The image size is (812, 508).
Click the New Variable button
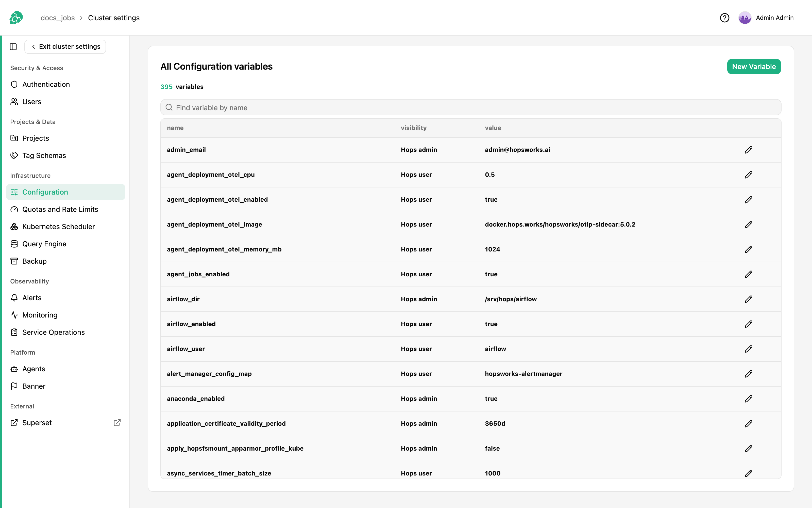(754, 67)
